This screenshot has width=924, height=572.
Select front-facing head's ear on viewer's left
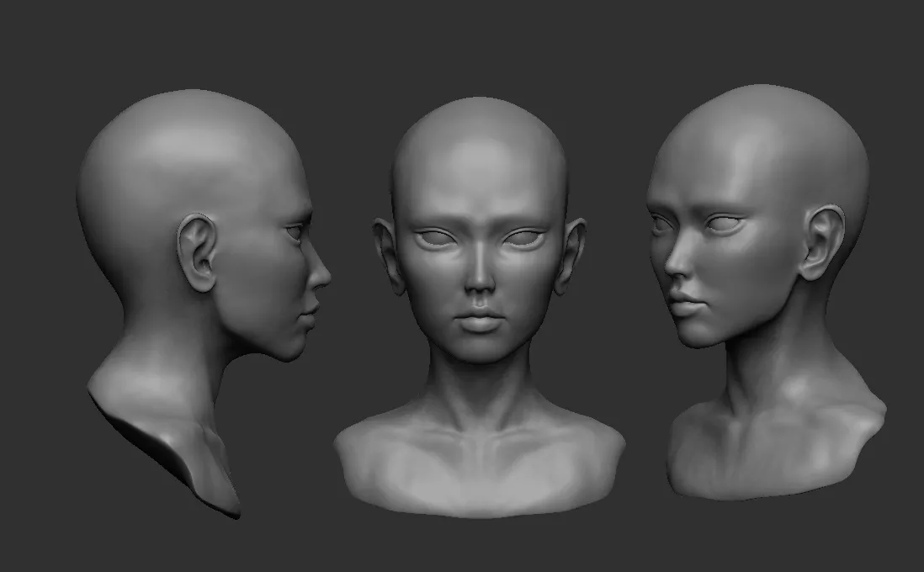pyautogui.click(x=388, y=257)
